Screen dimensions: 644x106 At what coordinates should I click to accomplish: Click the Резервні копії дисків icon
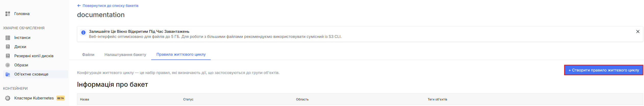[x=8, y=56]
